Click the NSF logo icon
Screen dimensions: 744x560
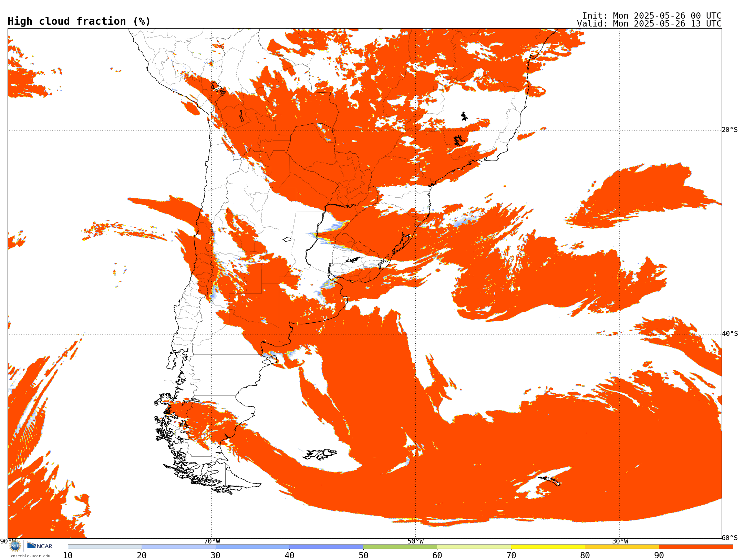pos(15,546)
